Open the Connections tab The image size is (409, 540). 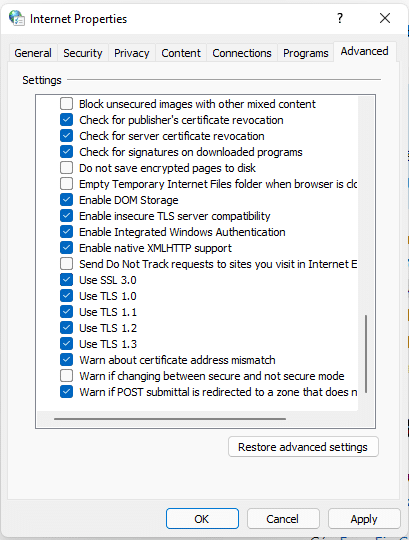pyautogui.click(x=242, y=53)
